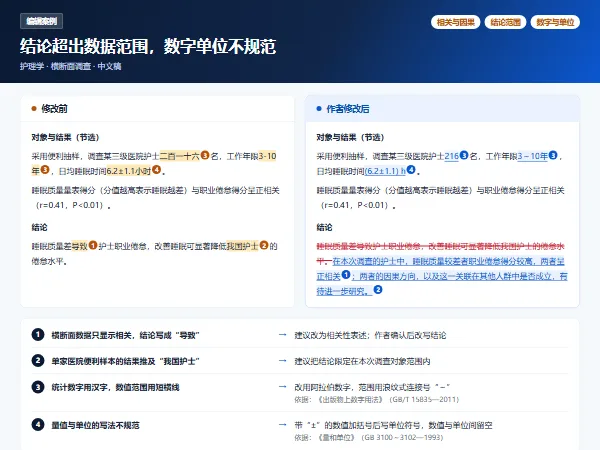Click r=0.41, P<0.01 in 作者修改后 panel

click(x=355, y=205)
